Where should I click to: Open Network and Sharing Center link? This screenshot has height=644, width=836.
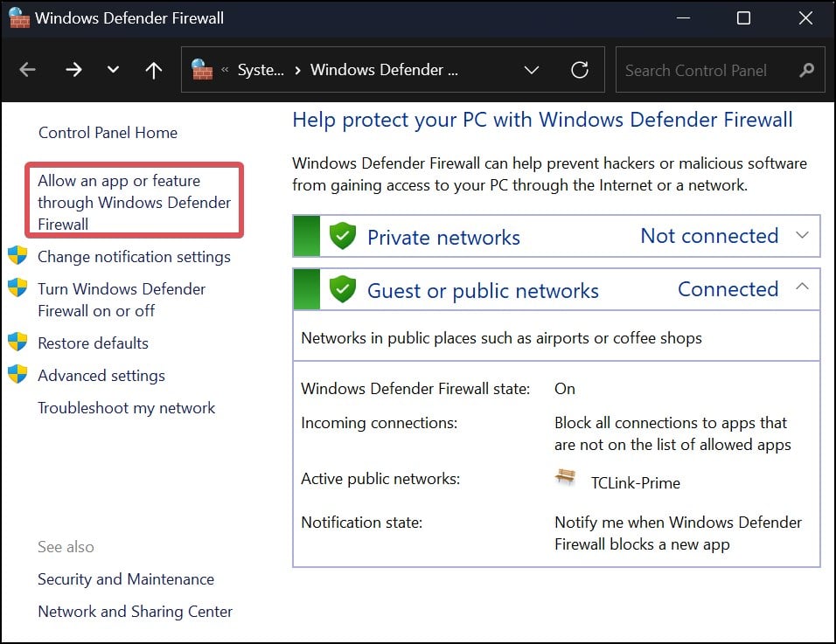(135, 612)
